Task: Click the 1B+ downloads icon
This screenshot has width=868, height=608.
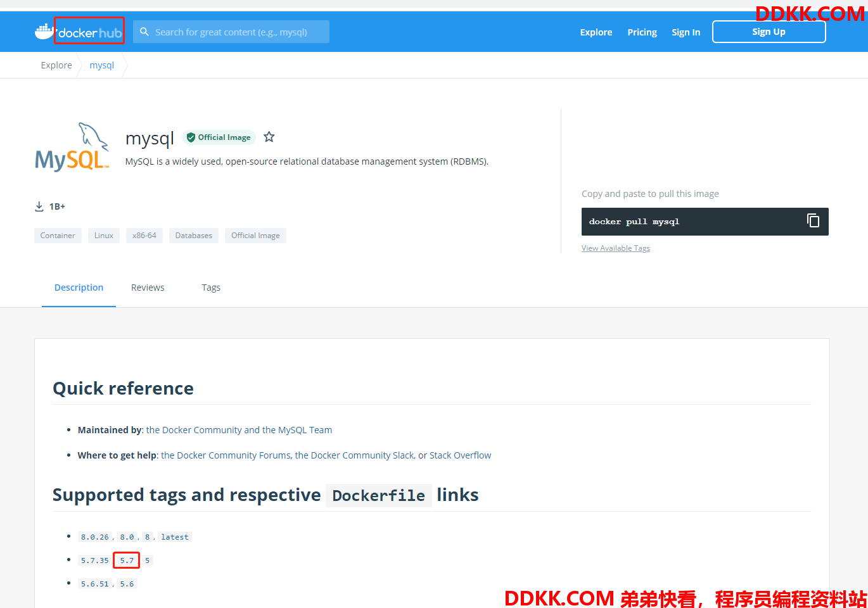Action: tap(39, 206)
